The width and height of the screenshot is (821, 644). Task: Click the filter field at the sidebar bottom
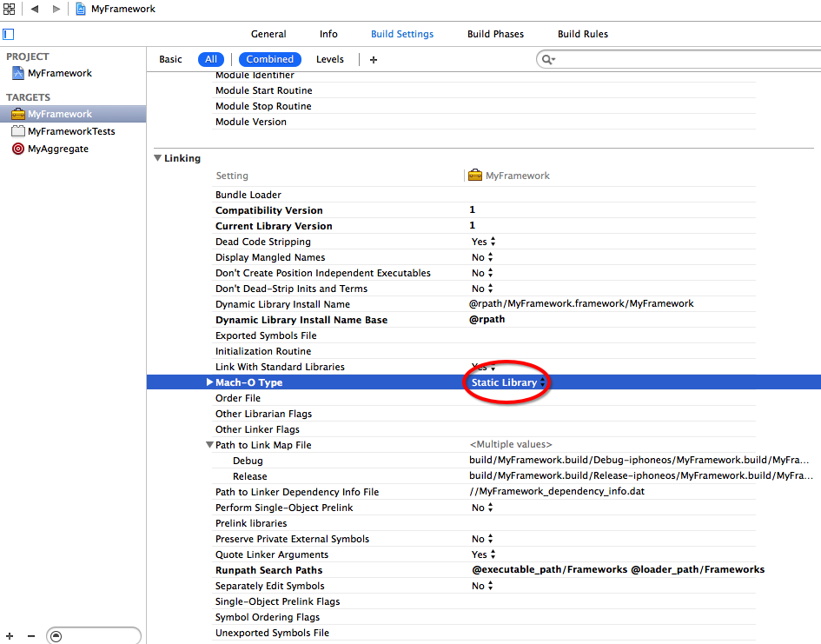coord(94,636)
